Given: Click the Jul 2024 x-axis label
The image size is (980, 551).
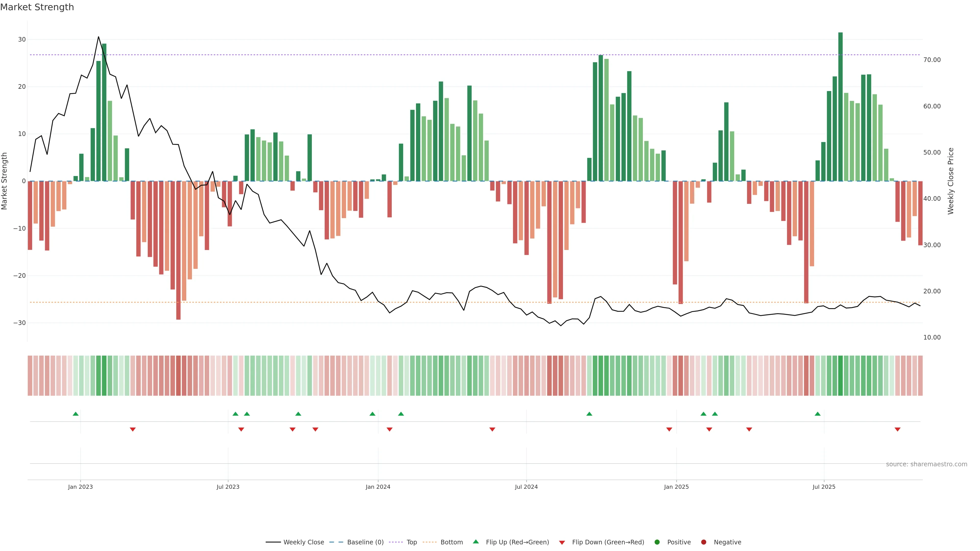Looking at the screenshot, I should pyautogui.click(x=526, y=487).
